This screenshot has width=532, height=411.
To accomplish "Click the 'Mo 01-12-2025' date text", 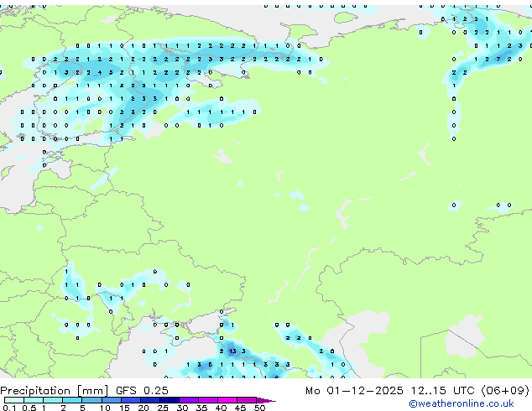I will point(354,391).
